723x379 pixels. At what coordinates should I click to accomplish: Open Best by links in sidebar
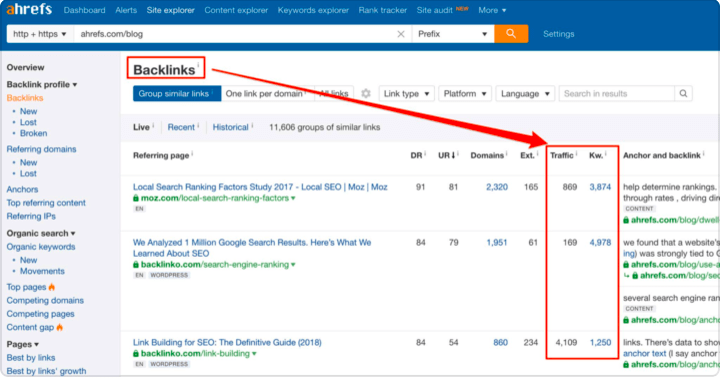coord(31,358)
